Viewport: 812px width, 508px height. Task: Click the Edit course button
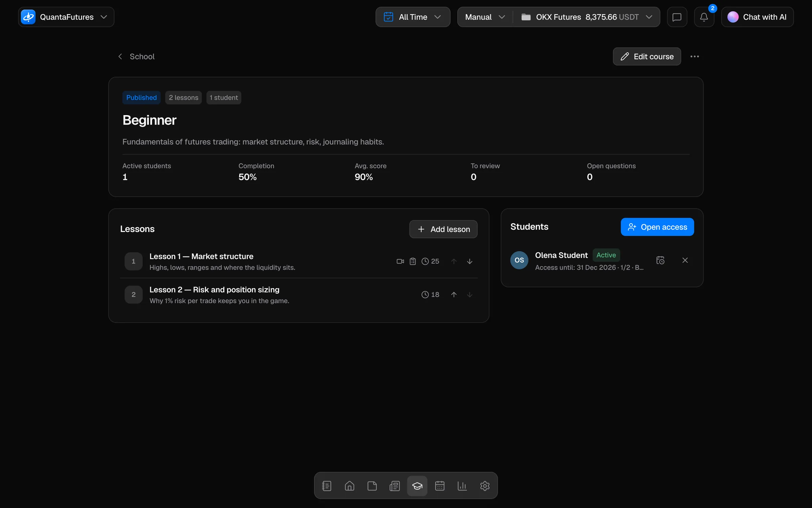(647, 57)
